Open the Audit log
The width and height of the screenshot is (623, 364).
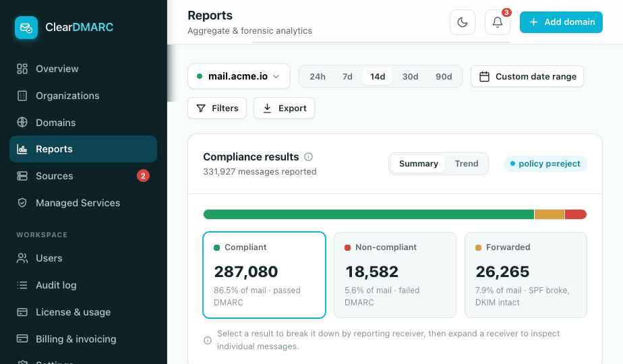(x=83, y=285)
